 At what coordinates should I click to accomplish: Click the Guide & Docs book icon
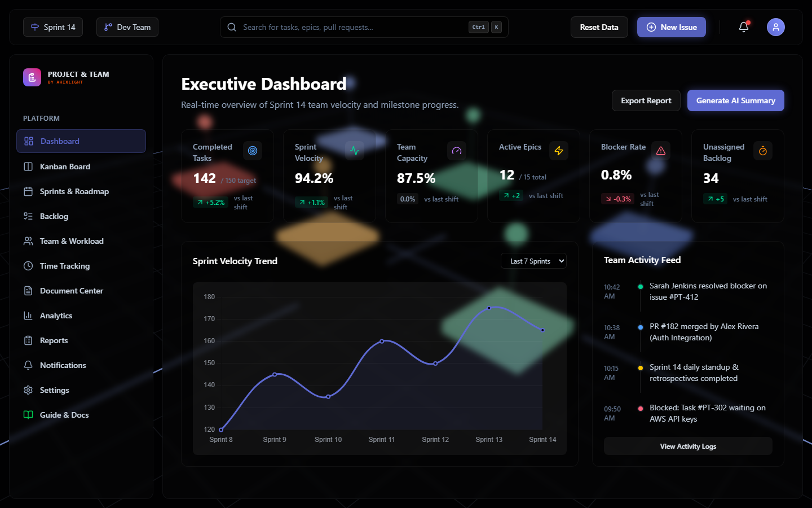[28, 415]
